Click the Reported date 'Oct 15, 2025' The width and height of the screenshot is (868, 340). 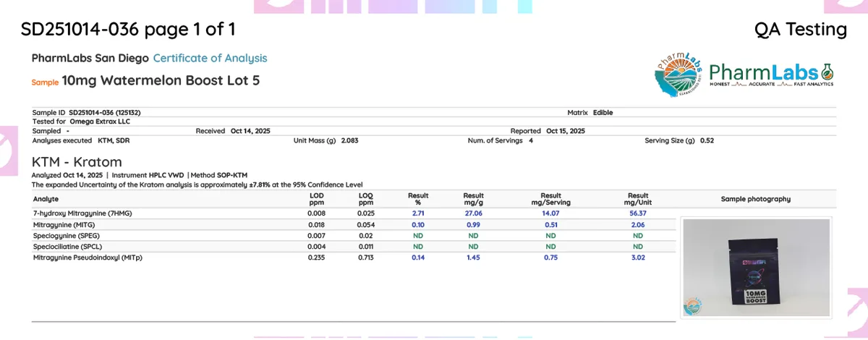[x=566, y=131]
